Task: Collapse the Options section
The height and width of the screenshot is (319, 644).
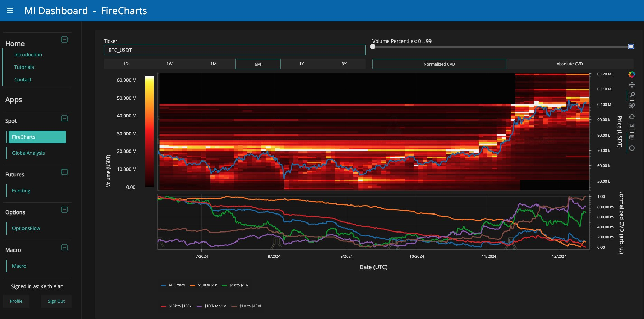Action: tap(65, 210)
